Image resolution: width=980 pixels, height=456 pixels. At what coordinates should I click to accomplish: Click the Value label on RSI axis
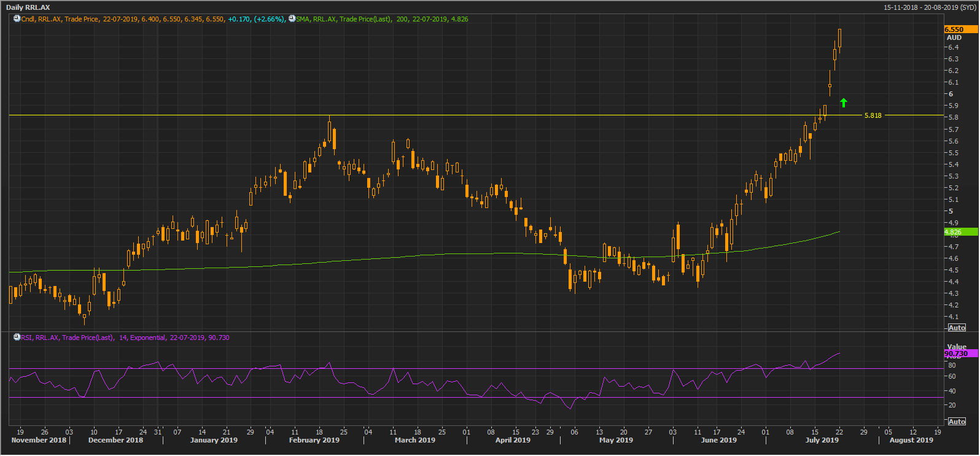[957, 347]
